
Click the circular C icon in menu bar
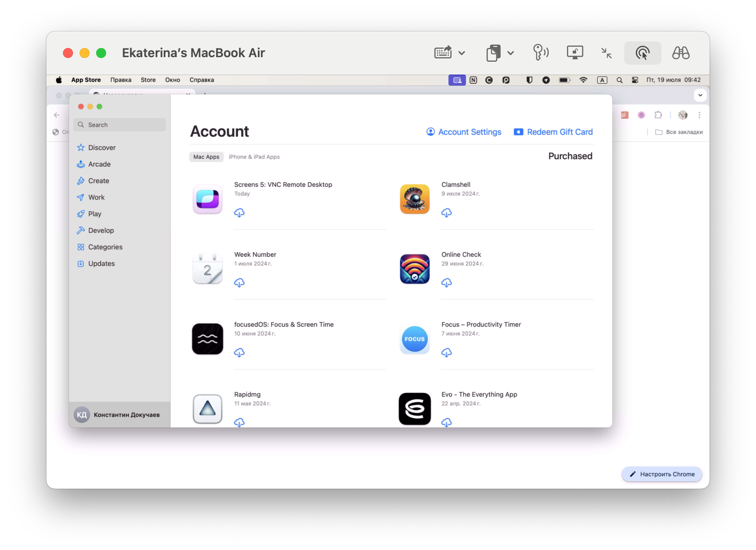pos(489,80)
